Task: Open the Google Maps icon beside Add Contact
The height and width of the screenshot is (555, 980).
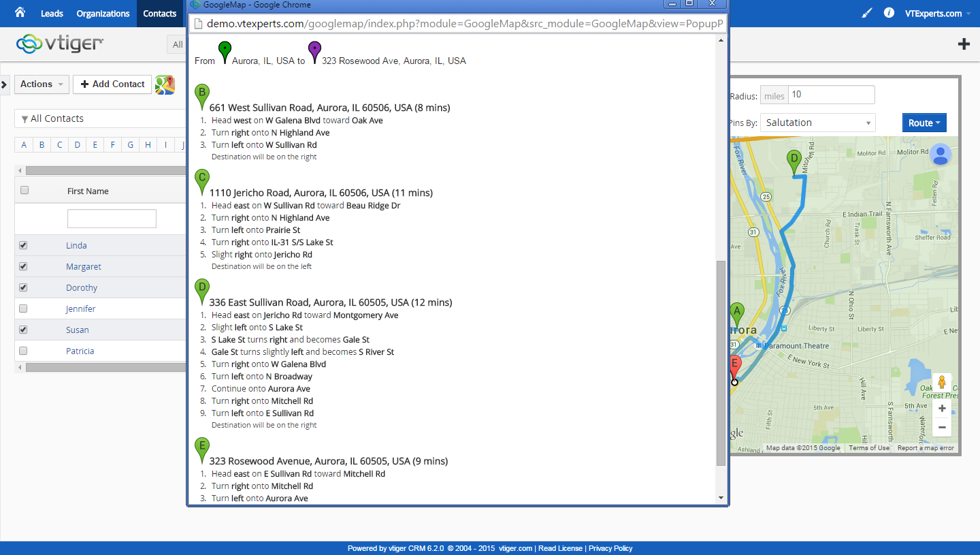Action: click(x=165, y=84)
